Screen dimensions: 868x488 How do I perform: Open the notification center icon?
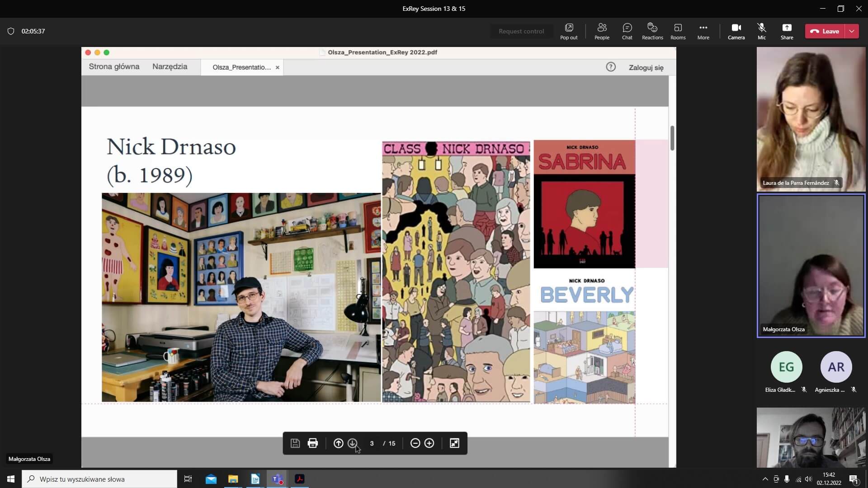coord(854,479)
